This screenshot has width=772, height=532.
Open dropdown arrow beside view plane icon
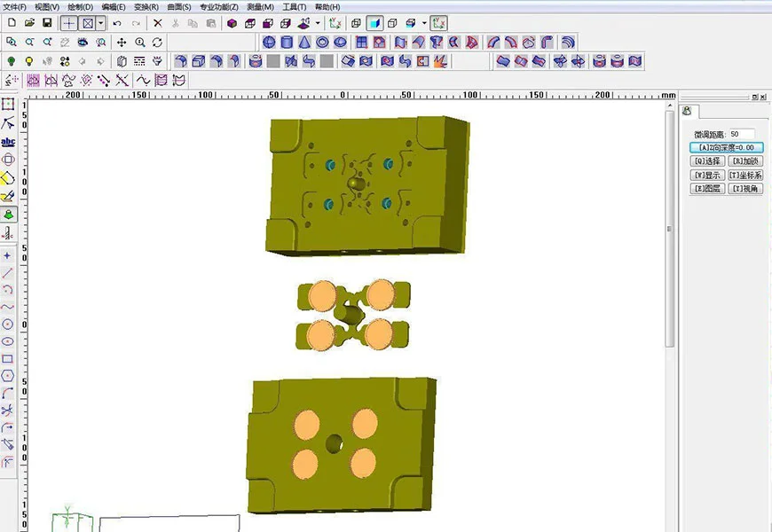318,23
